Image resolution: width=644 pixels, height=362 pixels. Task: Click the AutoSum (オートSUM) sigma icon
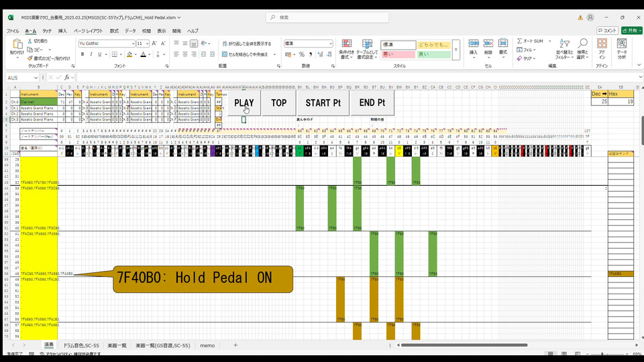[x=519, y=41]
